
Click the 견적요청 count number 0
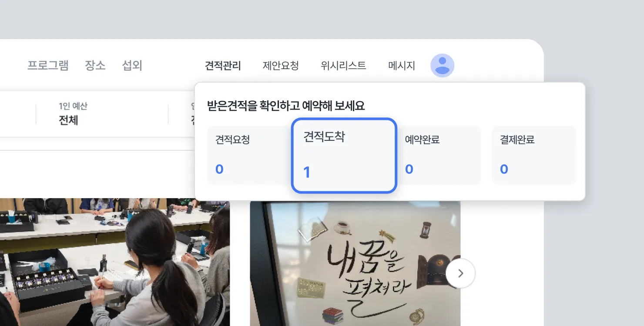pos(219,169)
